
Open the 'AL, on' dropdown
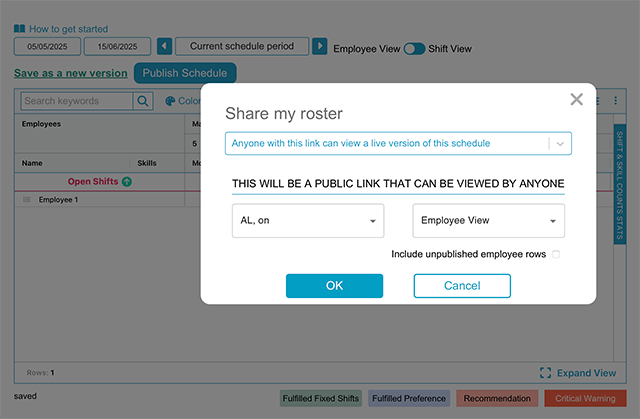pyautogui.click(x=308, y=221)
